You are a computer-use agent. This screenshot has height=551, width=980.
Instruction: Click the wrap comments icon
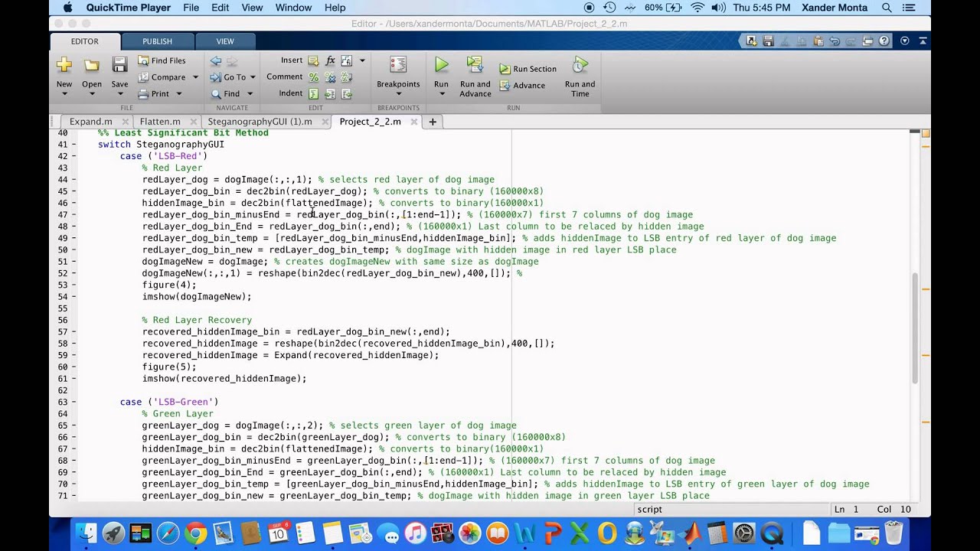point(346,77)
